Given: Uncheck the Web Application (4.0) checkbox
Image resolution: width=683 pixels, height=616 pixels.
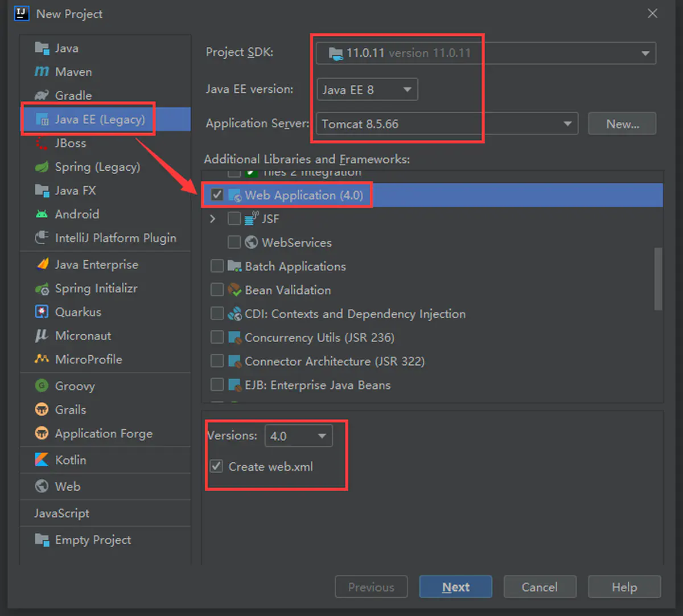Looking at the screenshot, I should (x=217, y=195).
